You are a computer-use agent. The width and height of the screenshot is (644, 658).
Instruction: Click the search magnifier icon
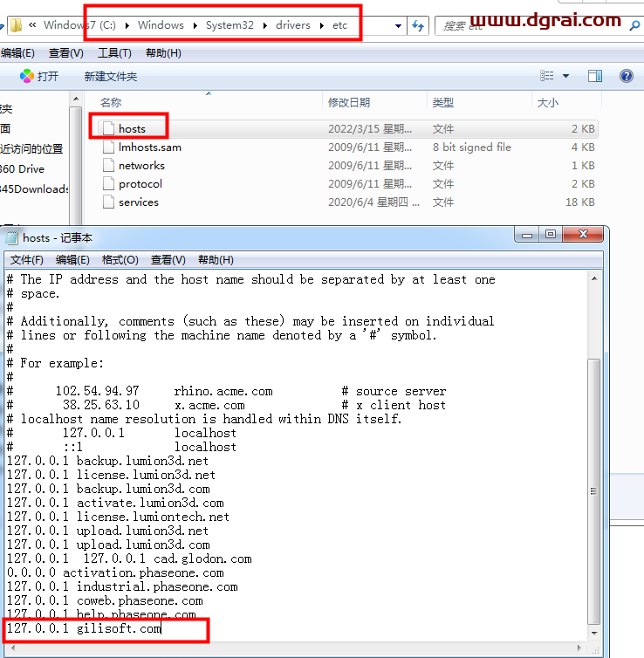[634, 26]
